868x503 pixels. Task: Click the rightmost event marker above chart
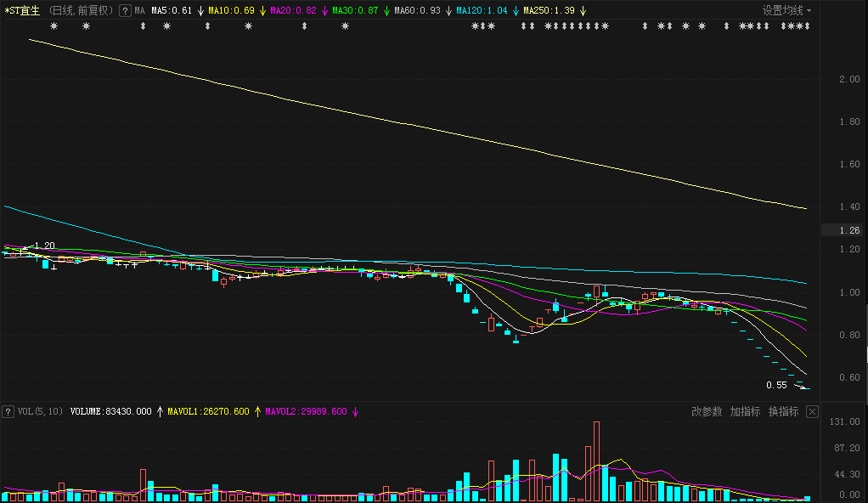click(807, 26)
